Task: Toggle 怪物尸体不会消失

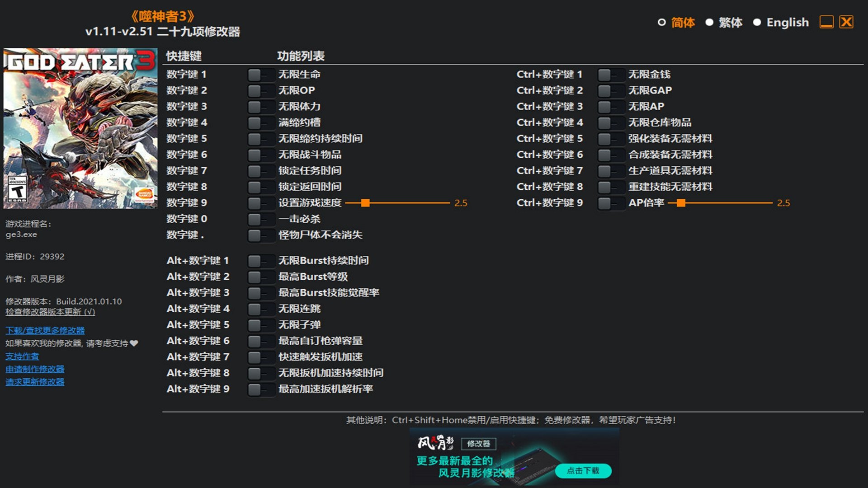Action: (x=261, y=235)
